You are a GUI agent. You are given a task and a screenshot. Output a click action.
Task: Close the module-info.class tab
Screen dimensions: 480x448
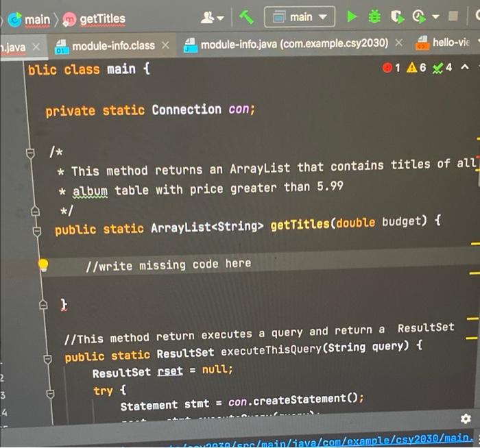tap(165, 45)
